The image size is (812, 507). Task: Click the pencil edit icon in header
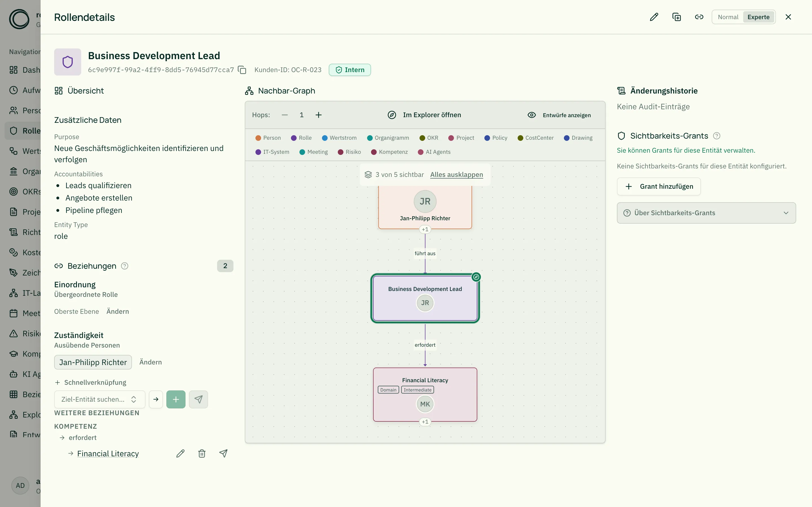(654, 17)
